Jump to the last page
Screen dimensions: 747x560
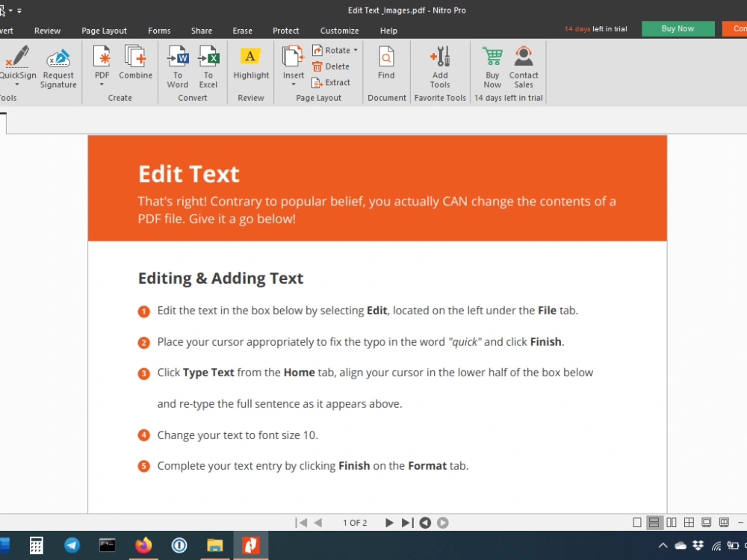(407, 523)
